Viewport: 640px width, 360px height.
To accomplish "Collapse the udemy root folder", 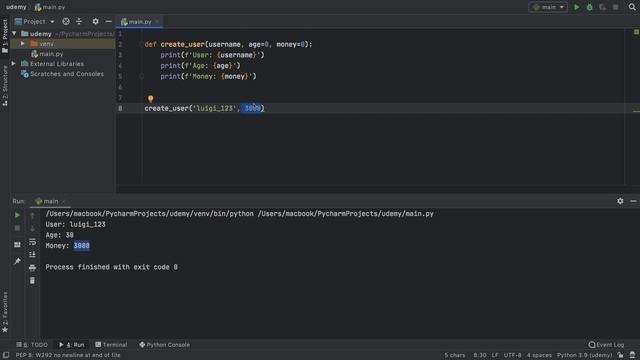I will (15, 33).
